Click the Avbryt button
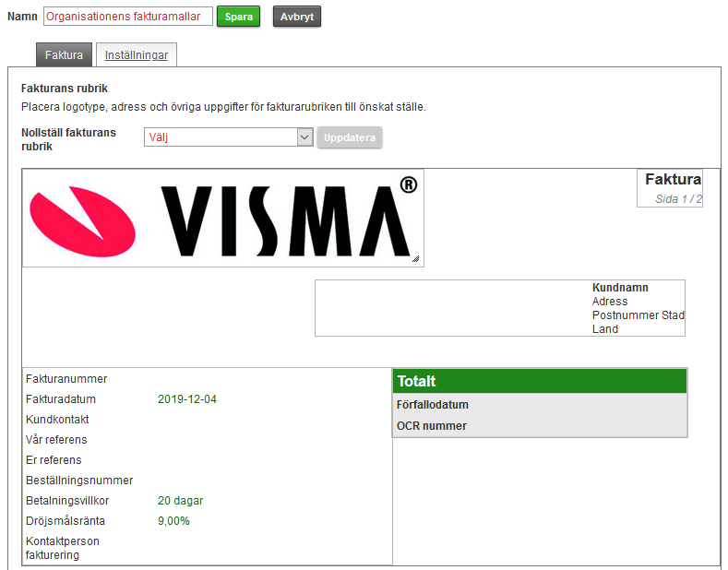 pos(297,17)
